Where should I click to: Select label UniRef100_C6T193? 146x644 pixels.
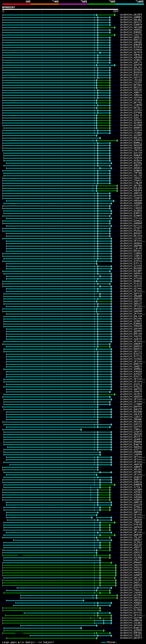131,130
